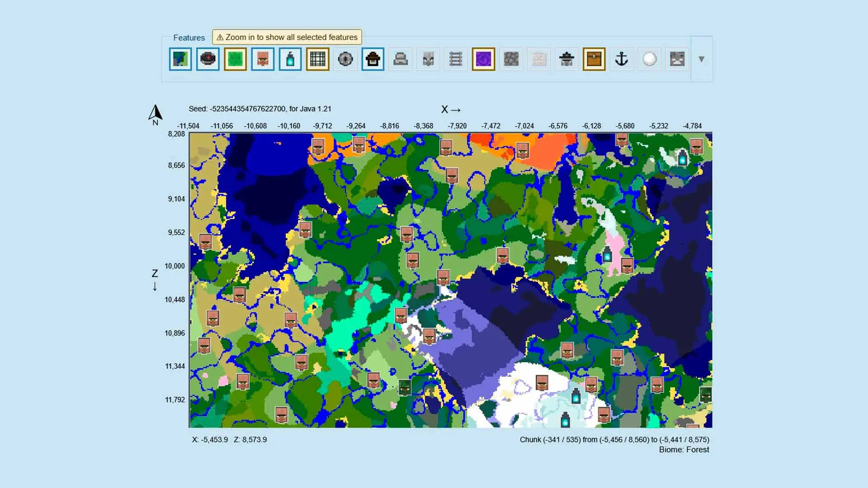This screenshot has width=868, height=488.
Task: Click the Chunk (-341 / 535) info line
Action: coord(614,440)
